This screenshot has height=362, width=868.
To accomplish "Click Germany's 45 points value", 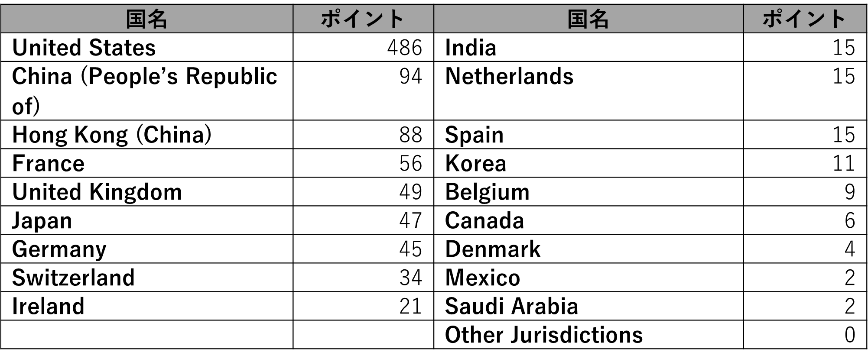I will point(363,249).
